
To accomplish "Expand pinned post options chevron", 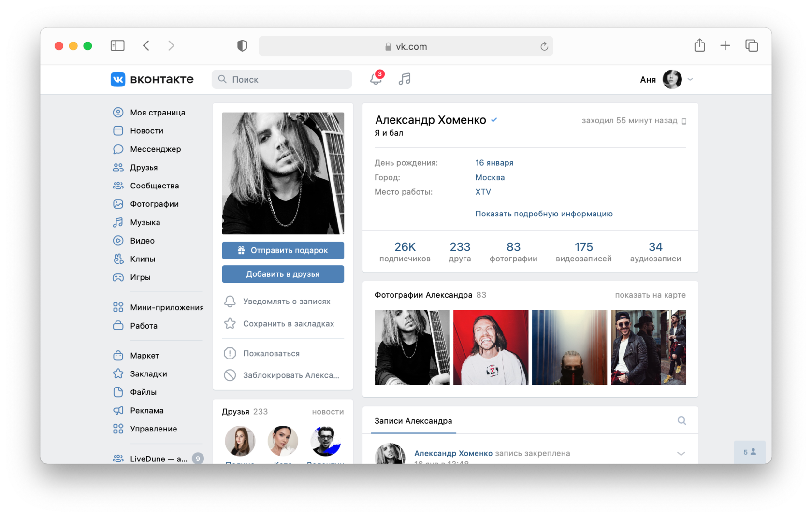I will tap(681, 454).
